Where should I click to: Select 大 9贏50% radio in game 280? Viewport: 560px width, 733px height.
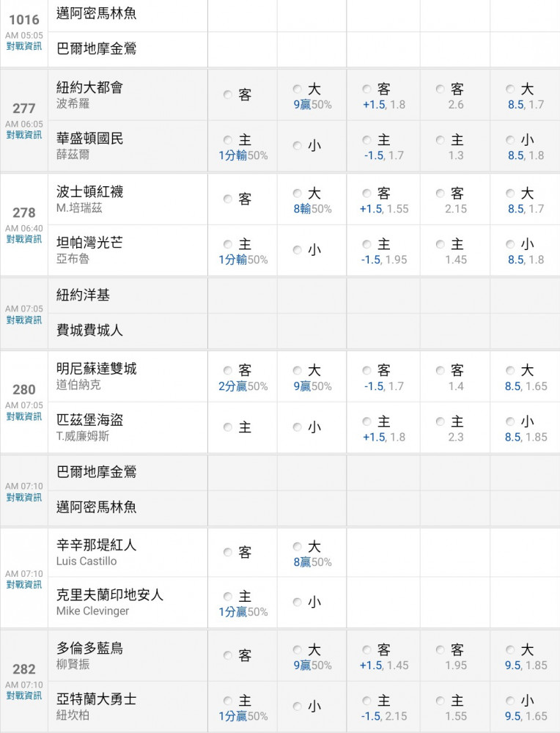click(x=298, y=371)
